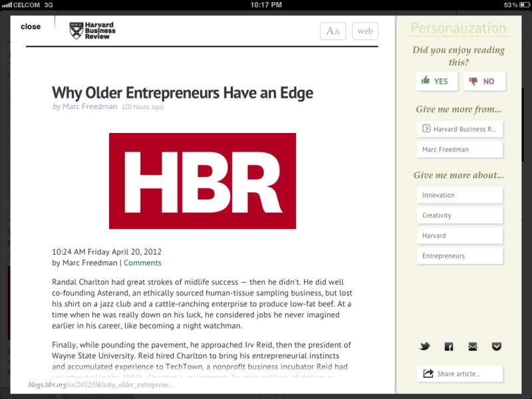
Task: Select the Creativity topic
Action: pyautogui.click(x=460, y=215)
